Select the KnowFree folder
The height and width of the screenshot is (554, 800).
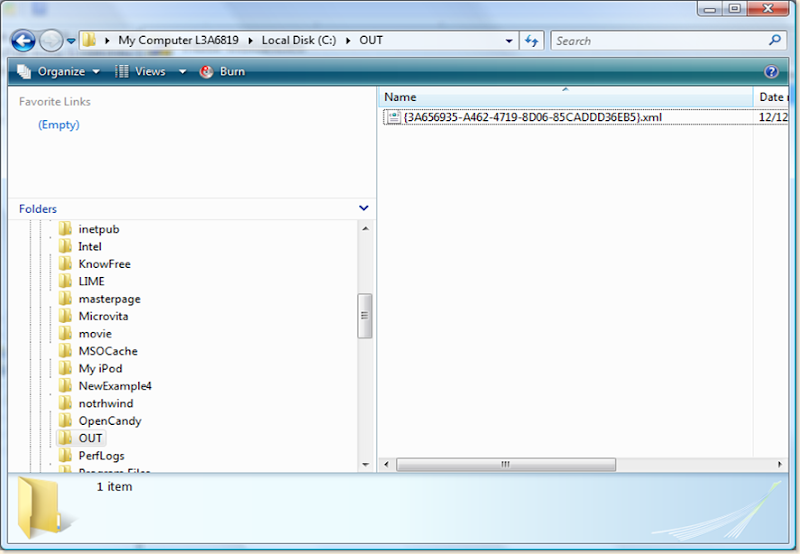click(x=104, y=264)
